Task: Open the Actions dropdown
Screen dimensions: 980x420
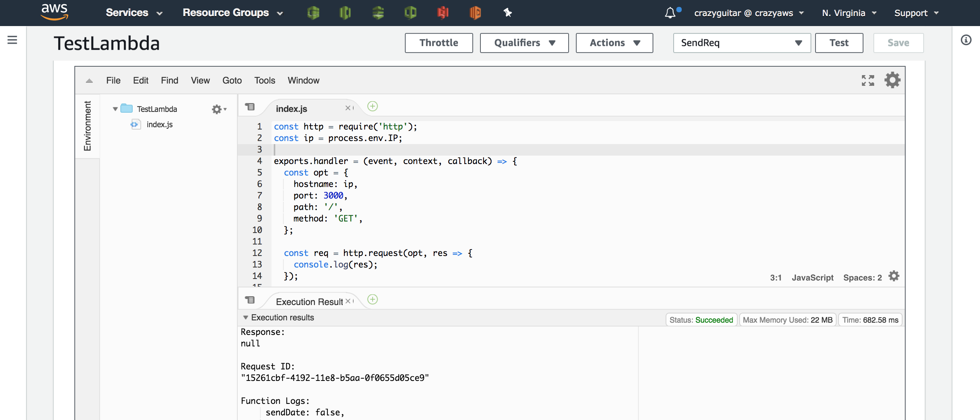Action: (x=614, y=43)
